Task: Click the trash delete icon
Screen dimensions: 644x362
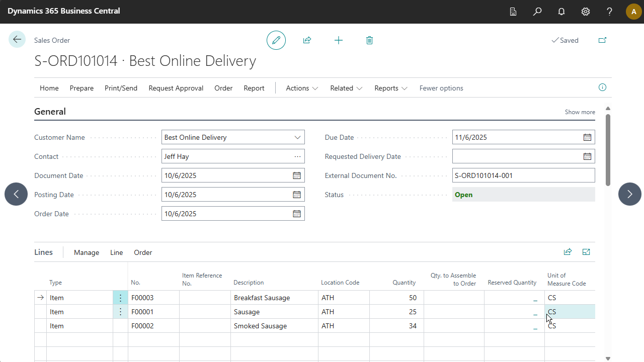Action: pyautogui.click(x=369, y=40)
